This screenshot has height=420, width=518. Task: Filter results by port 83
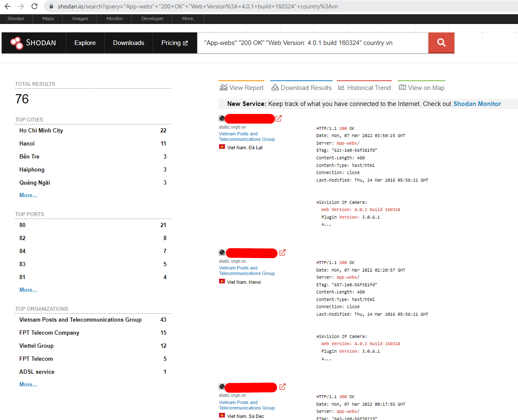[22, 264]
